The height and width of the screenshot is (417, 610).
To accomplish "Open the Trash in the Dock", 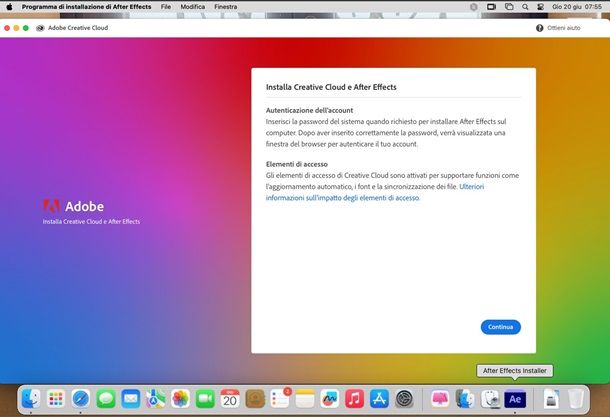I will point(576,399).
